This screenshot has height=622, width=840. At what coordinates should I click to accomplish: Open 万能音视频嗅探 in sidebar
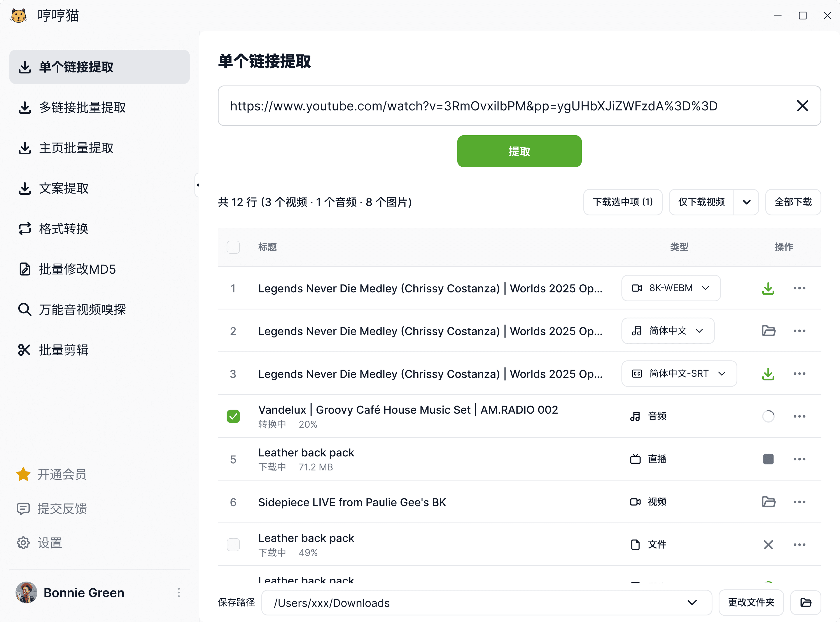pos(99,309)
